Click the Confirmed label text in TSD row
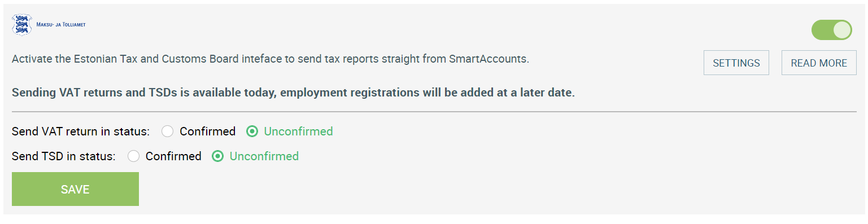 (x=173, y=156)
